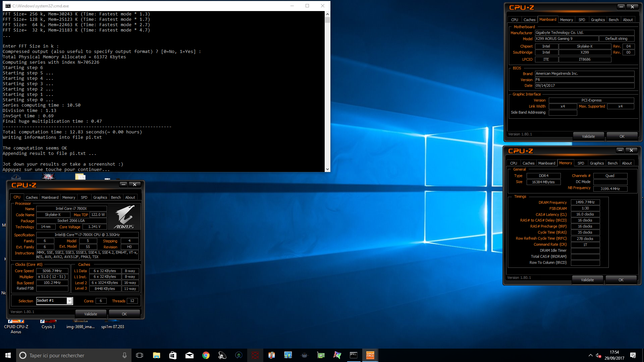Open the red mesh app on taskbar

[255, 355]
